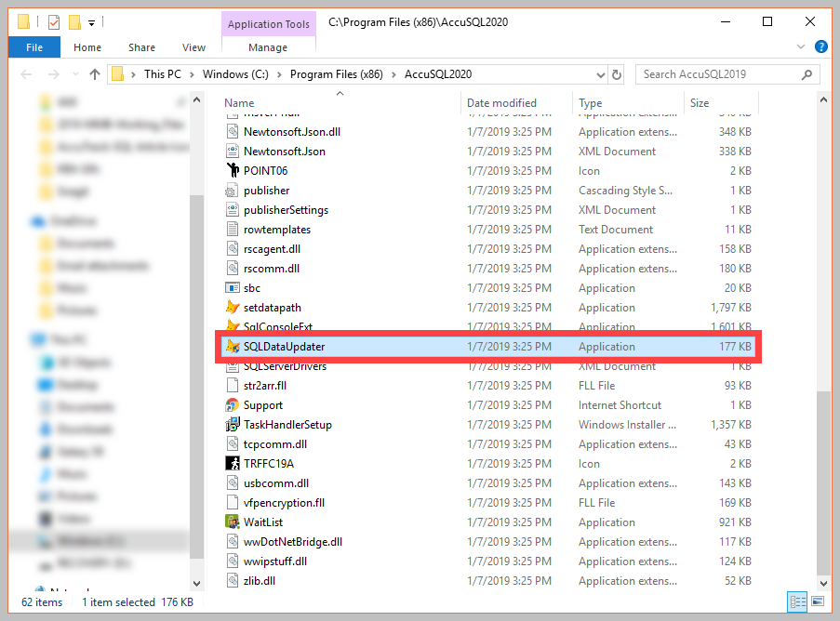Click the Newtonsoft.Json.dll file icon
The image size is (840, 621).
click(x=233, y=132)
